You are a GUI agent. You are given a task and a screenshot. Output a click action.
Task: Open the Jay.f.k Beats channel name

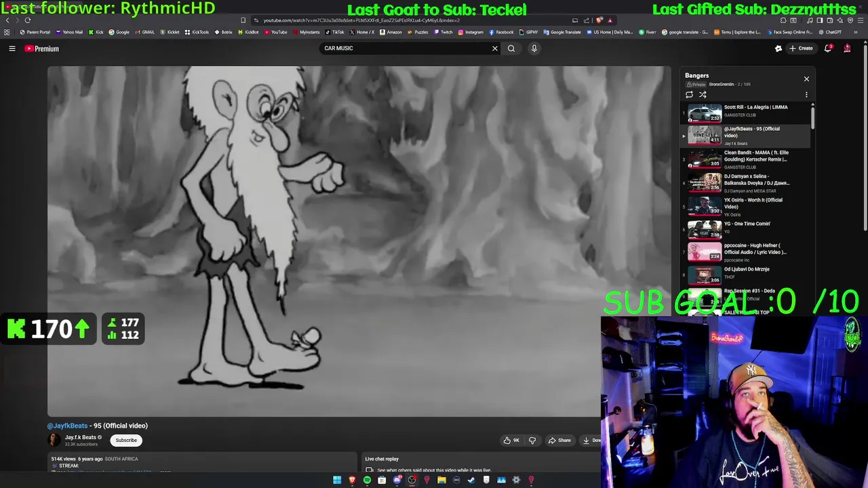point(80,437)
